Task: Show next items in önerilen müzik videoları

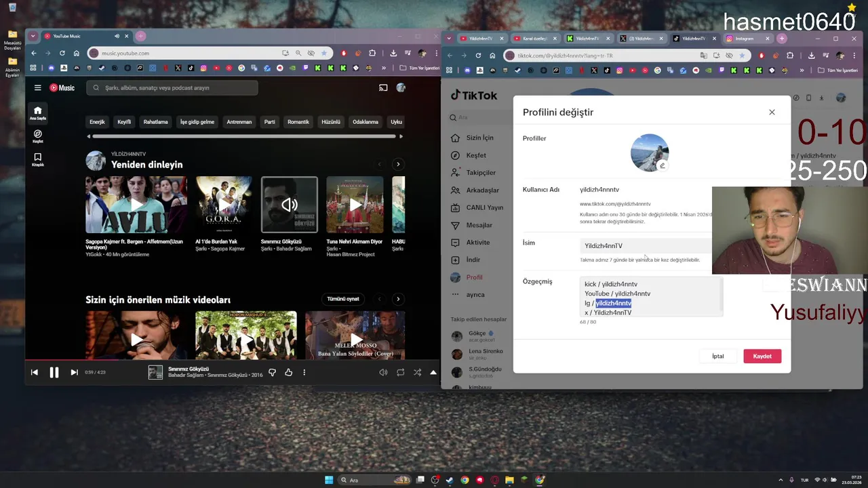Action: coord(398,299)
